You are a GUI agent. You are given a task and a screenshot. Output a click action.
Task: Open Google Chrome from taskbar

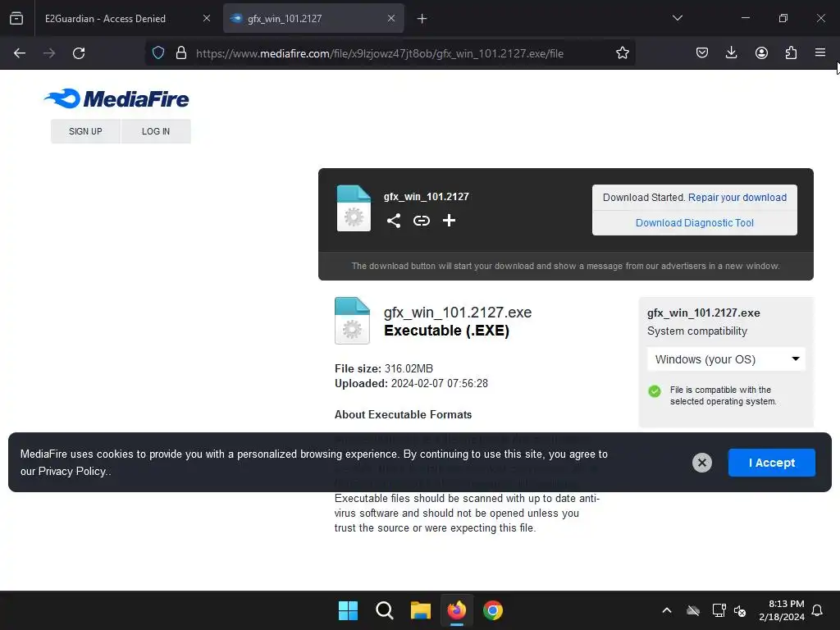coord(493,610)
